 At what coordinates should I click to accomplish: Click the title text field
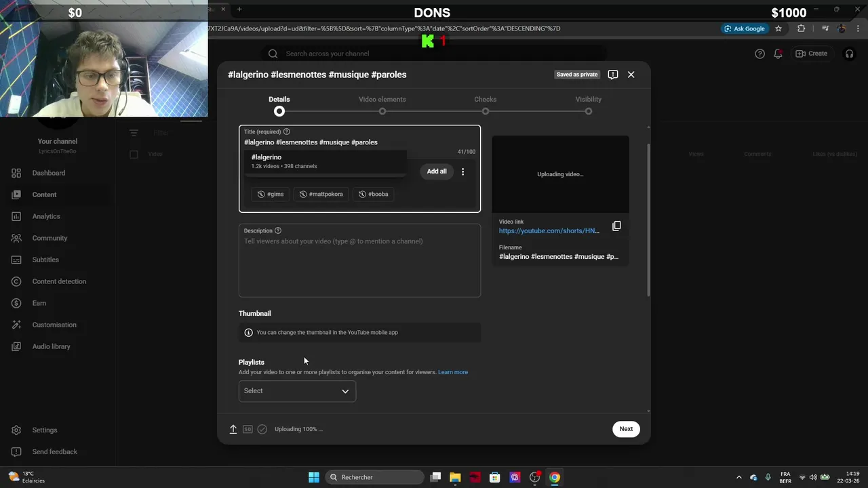point(359,142)
